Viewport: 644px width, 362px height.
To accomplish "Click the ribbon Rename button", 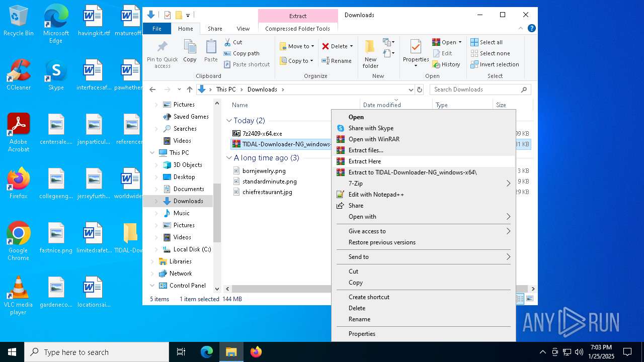I will point(337,61).
